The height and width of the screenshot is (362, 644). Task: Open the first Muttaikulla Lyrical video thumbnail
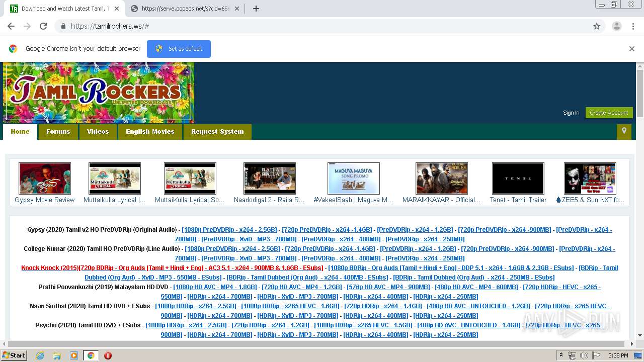pos(115,178)
